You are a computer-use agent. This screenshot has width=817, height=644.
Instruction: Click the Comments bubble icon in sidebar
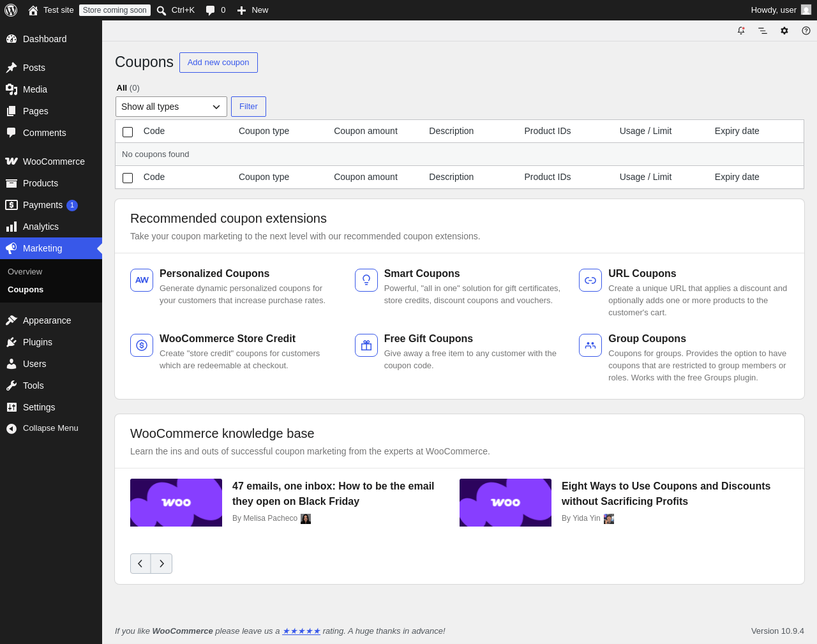pos(11,133)
